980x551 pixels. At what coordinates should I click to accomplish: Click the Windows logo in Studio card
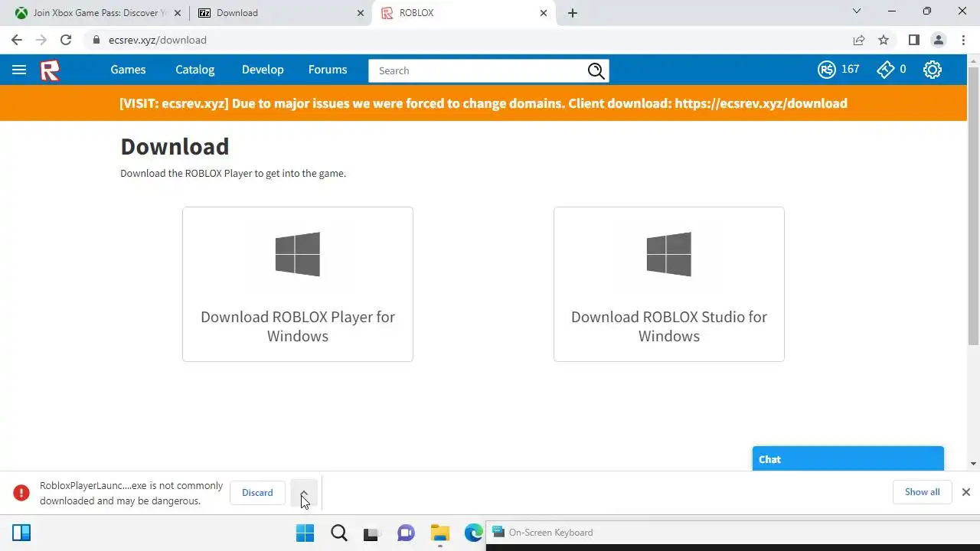tap(669, 254)
